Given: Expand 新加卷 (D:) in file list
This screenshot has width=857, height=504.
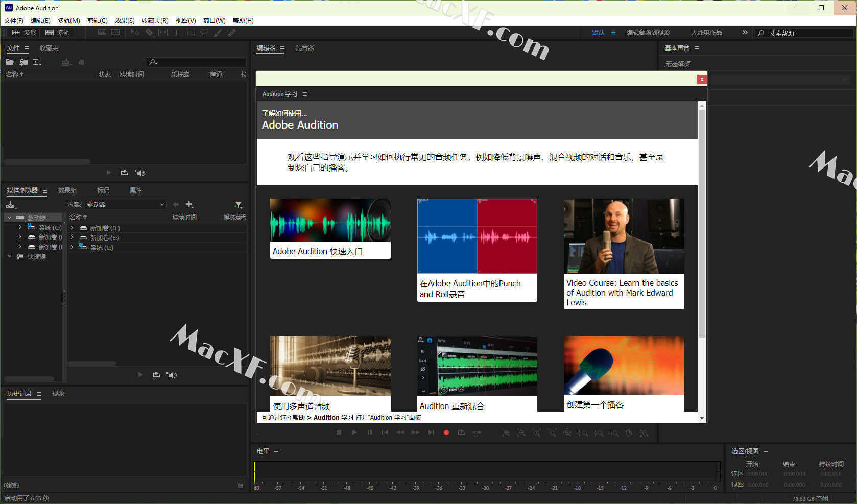Looking at the screenshot, I should point(72,228).
